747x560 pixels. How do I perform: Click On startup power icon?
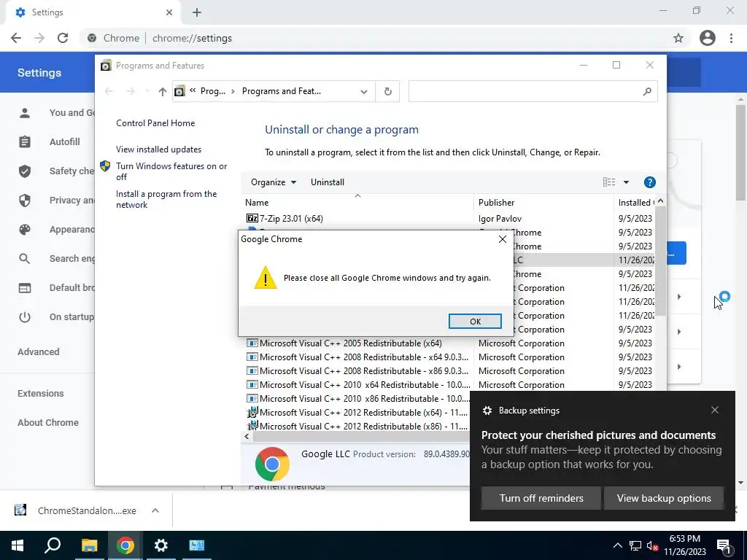click(25, 317)
